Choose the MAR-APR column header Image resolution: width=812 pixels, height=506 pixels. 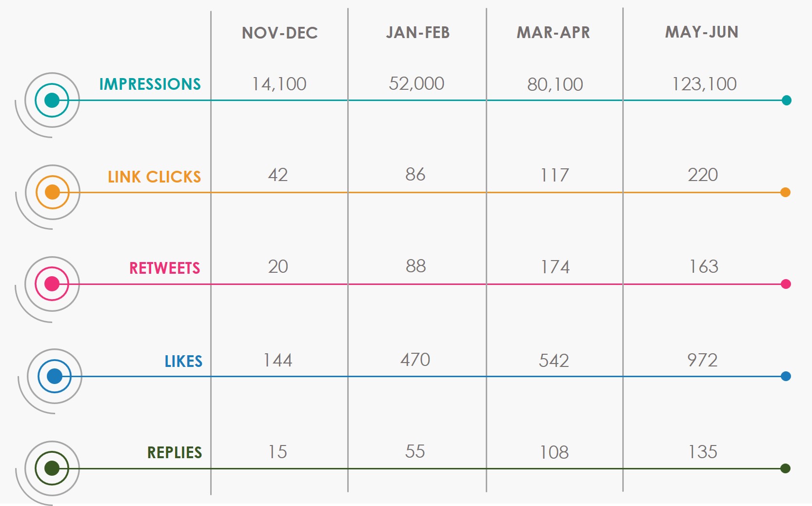coord(553,33)
